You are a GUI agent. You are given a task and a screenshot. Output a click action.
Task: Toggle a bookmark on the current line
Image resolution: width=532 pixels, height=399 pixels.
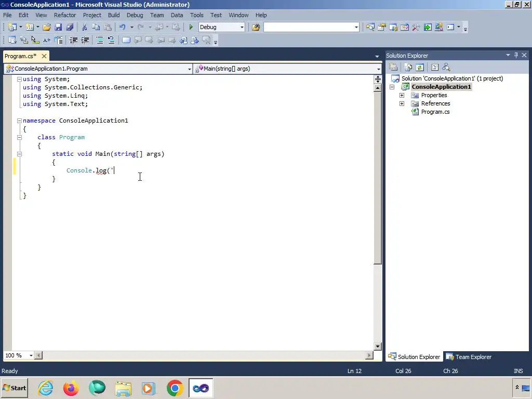click(126, 41)
